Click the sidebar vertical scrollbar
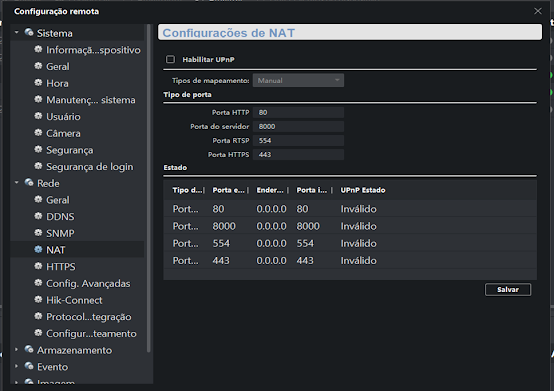This screenshot has height=391, width=554. (x=149, y=188)
